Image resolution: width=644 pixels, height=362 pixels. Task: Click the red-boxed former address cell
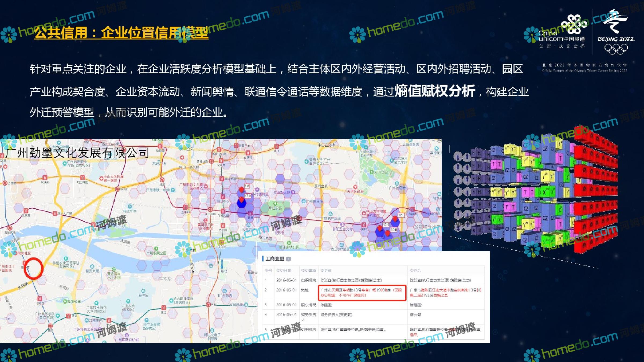[x=362, y=293]
